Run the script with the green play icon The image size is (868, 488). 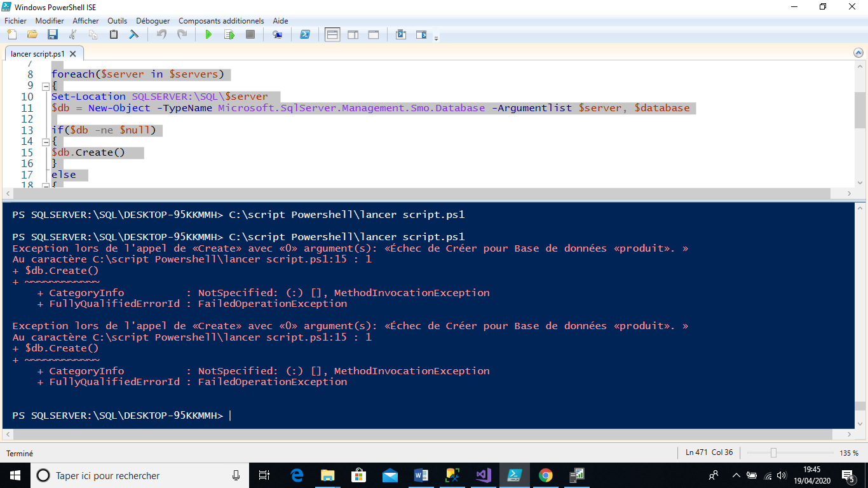(x=208, y=34)
